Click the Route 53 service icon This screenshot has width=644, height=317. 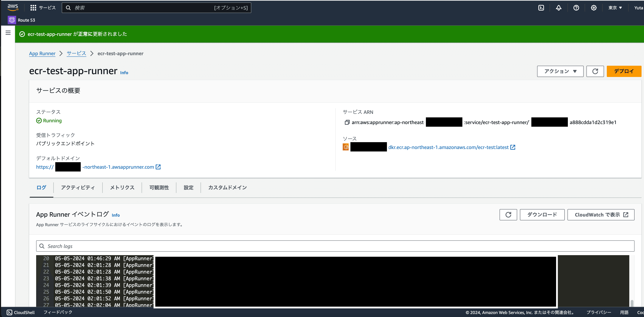12,20
